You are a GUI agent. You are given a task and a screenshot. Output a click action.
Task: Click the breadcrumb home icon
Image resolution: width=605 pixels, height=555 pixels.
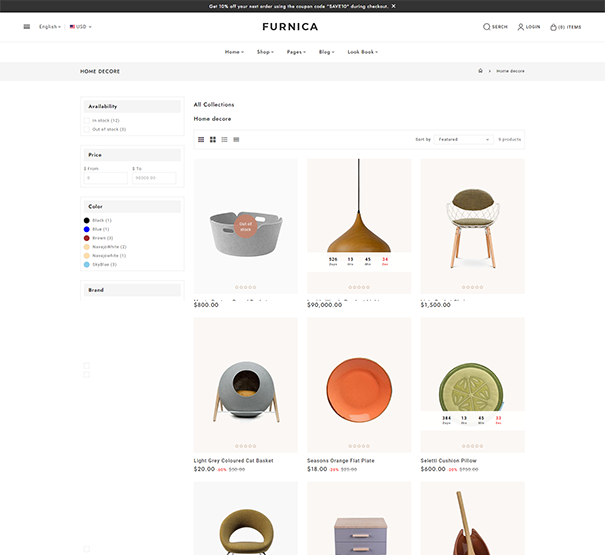(x=480, y=71)
